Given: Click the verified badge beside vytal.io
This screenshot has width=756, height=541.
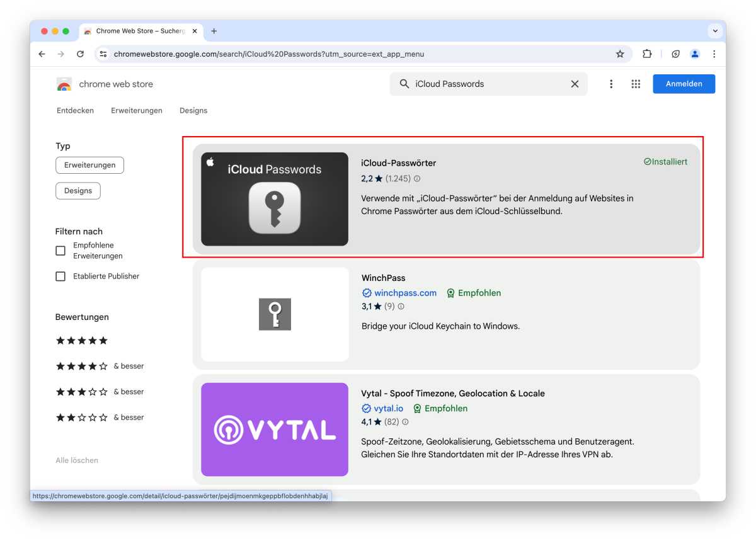Looking at the screenshot, I should (x=366, y=409).
